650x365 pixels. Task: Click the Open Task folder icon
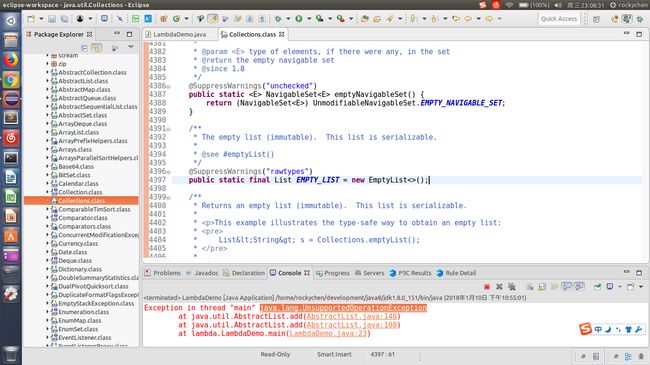click(x=377, y=19)
